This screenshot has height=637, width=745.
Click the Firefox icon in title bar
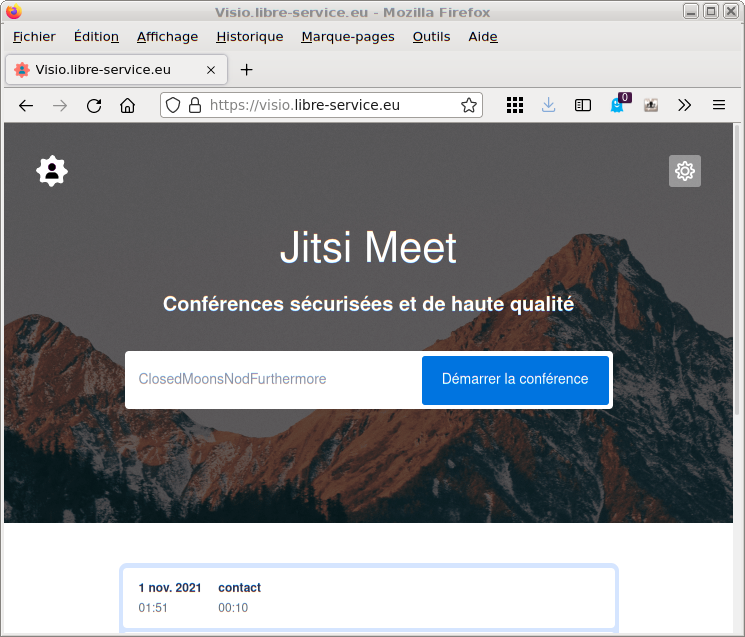point(14,11)
